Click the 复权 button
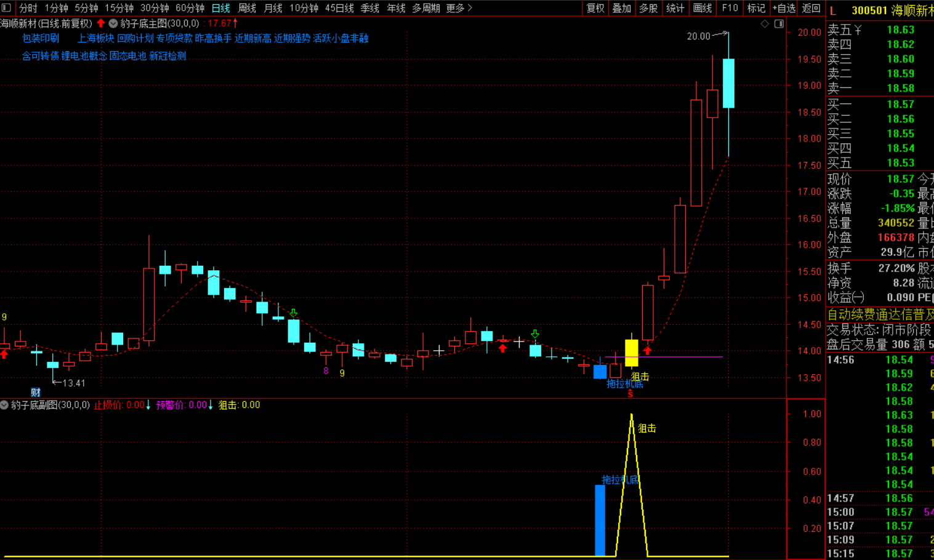 595,8
